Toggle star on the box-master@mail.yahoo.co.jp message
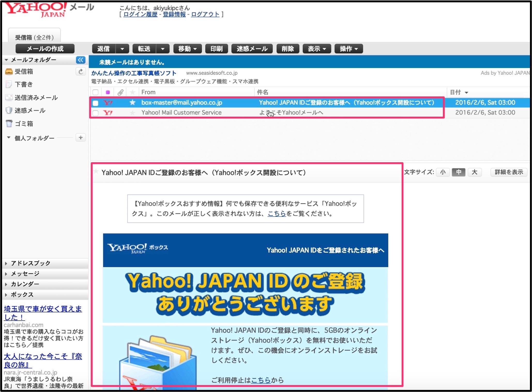The height and width of the screenshot is (392, 532). coord(132,103)
